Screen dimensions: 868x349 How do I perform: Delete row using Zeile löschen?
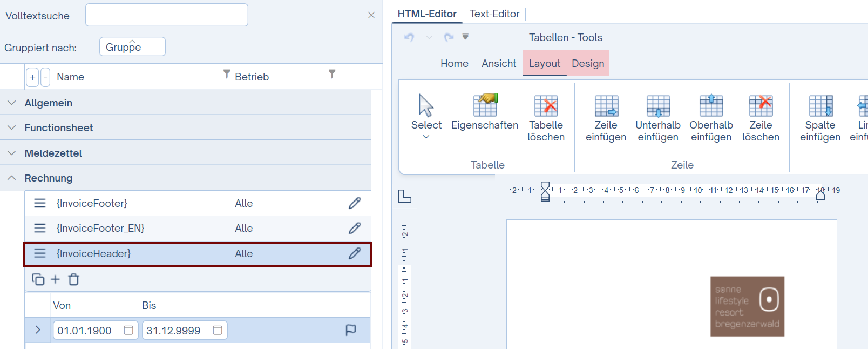tap(761, 106)
